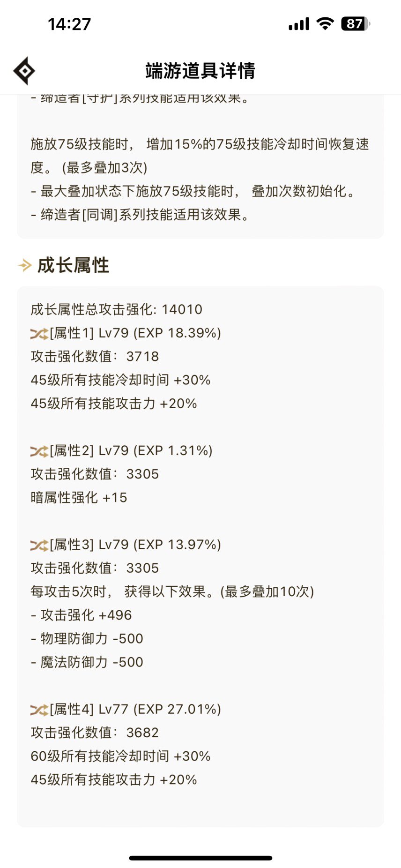Tap the home indicator bar at bottom
This screenshot has width=401, height=868.
[x=200, y=858]
